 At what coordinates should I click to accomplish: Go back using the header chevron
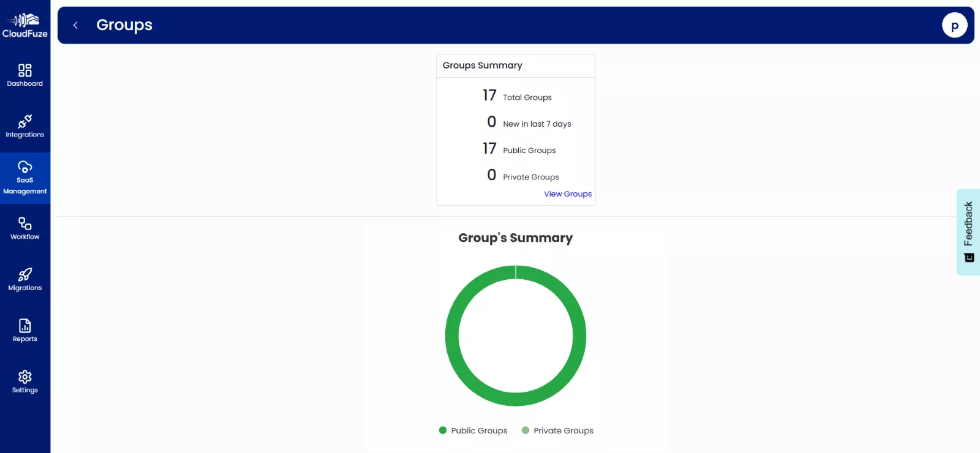click(75, 25)
